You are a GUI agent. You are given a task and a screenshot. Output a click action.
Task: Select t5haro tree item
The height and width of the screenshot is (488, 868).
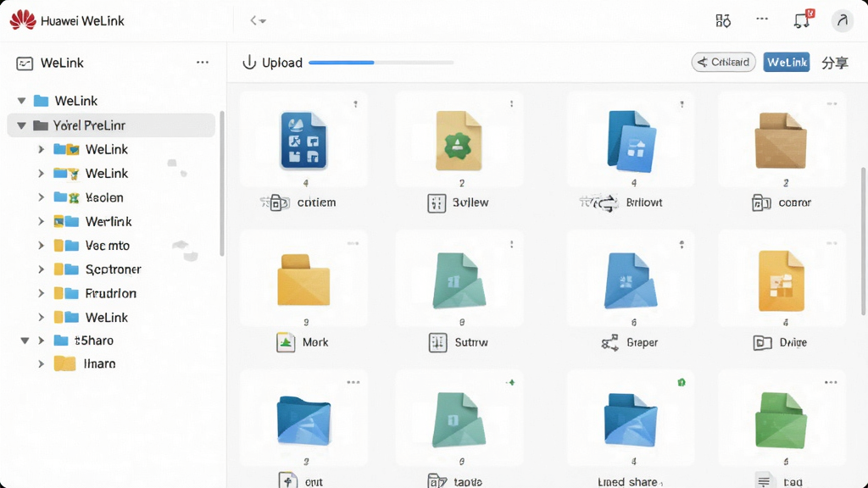click(93, 341)
